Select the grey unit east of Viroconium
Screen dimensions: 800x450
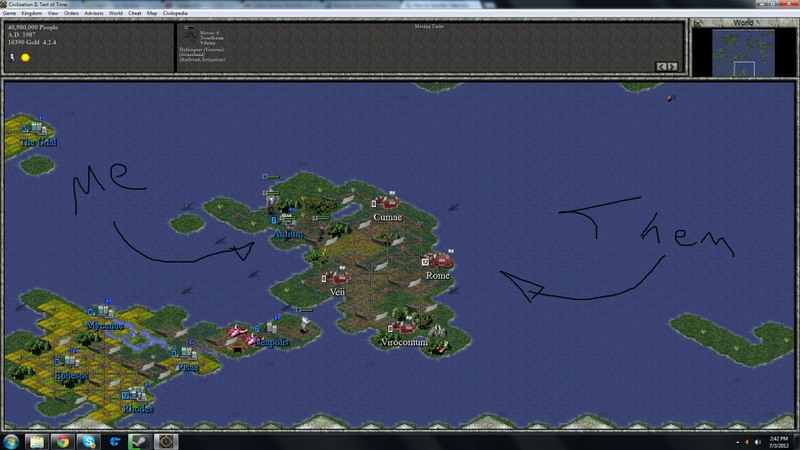pyautogui.click(x=436, y=332)
